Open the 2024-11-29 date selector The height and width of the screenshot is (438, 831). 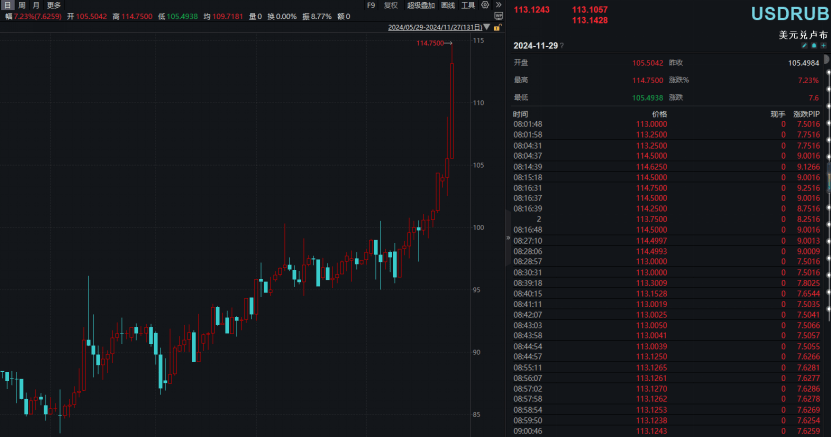pyautogui.click(x=538, y=46)
